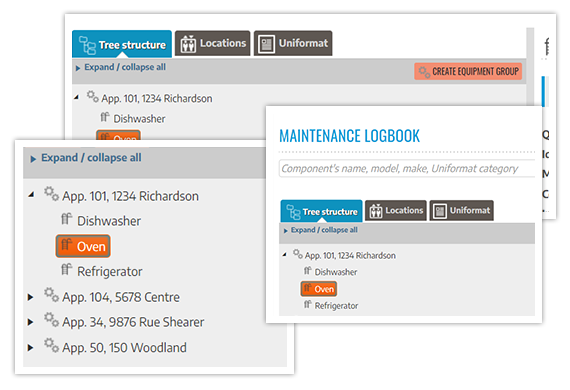Collapse App. 101 node in top window
570x390 pixels.
[x=76, y=97]
